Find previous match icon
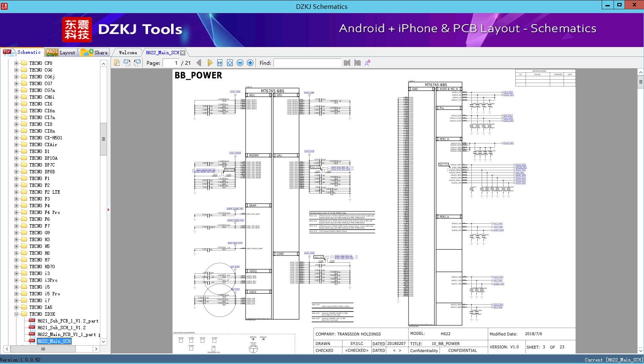The width and height of the screenshot is (644, 364). (347, 63)
